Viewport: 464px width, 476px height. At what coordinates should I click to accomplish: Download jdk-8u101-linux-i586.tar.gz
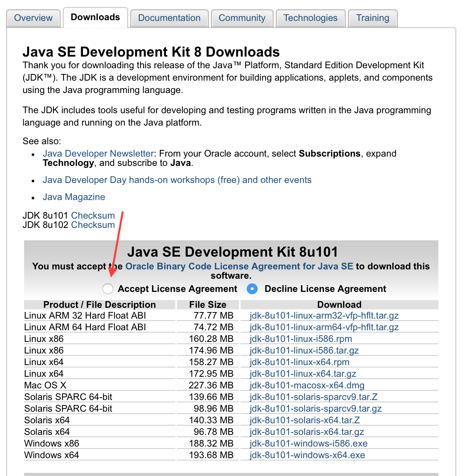pos(304,350)
